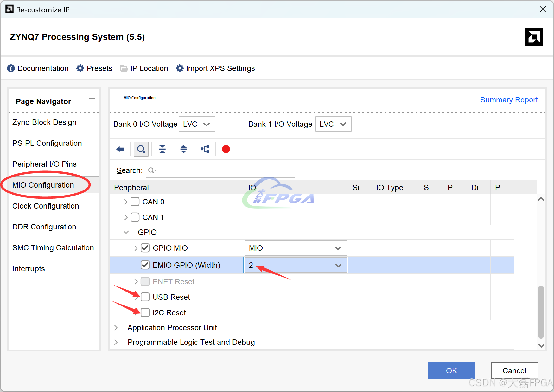Click the search field magnifier icon

[x=152, y=170]
